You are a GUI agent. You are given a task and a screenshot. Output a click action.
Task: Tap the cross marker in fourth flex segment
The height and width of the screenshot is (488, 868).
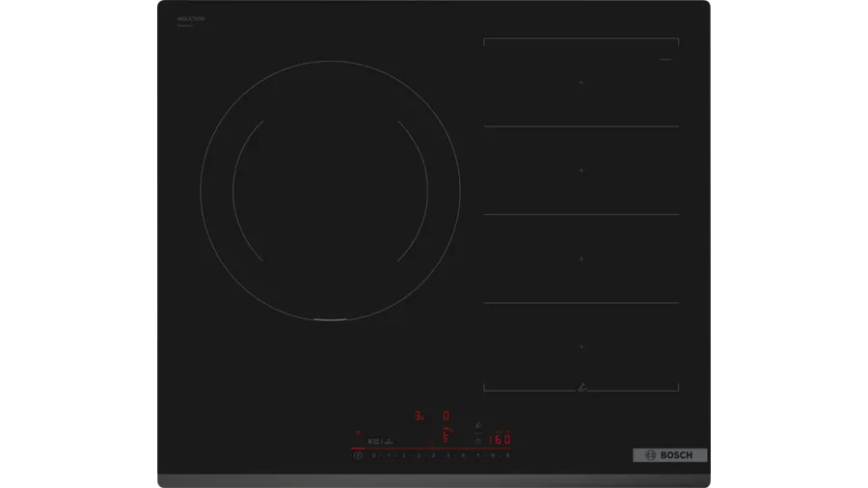pos(581,345)
